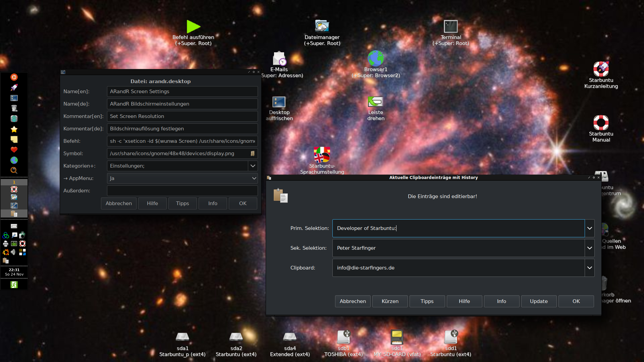The image size is (644, 362).
Task: Click OK in Clipboard dialog
Action: tap(576, 301)
